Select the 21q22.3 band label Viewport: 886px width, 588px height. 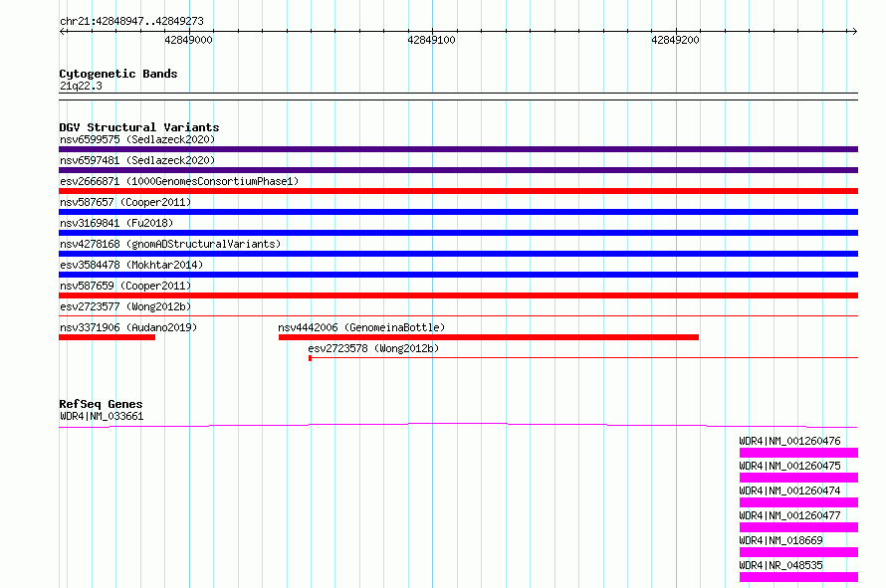[x=81, y=86]
